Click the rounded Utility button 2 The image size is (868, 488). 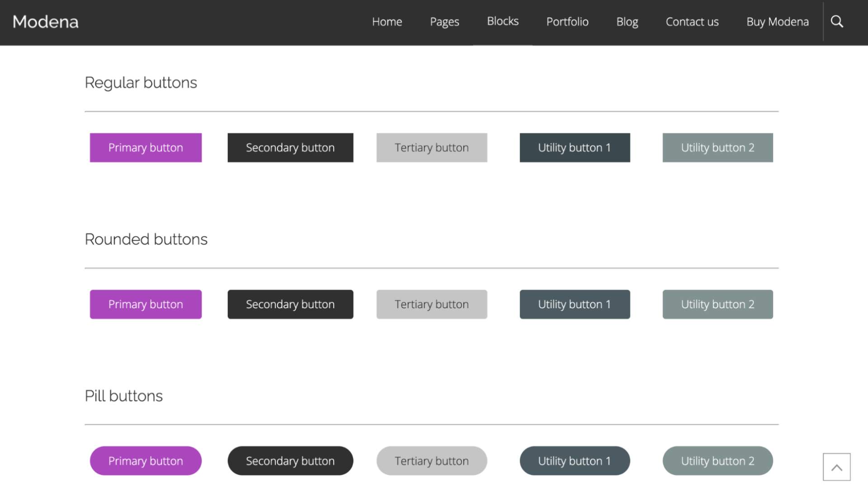[x=717, y=305]
